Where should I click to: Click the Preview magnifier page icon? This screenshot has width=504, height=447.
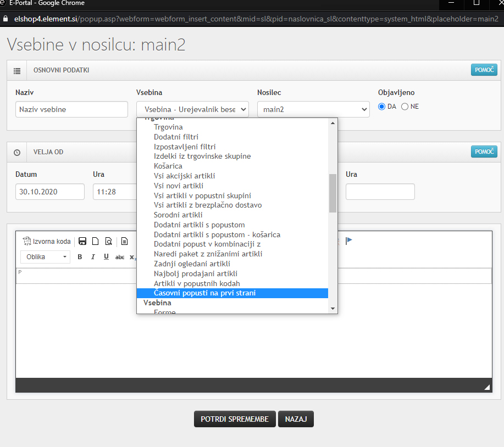109,241
